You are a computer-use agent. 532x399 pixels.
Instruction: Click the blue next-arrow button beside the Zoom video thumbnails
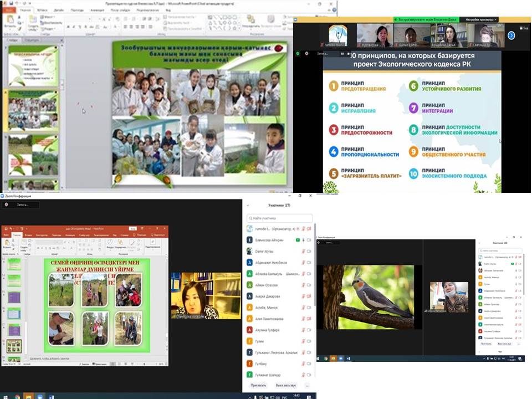(x=511, y=35)
